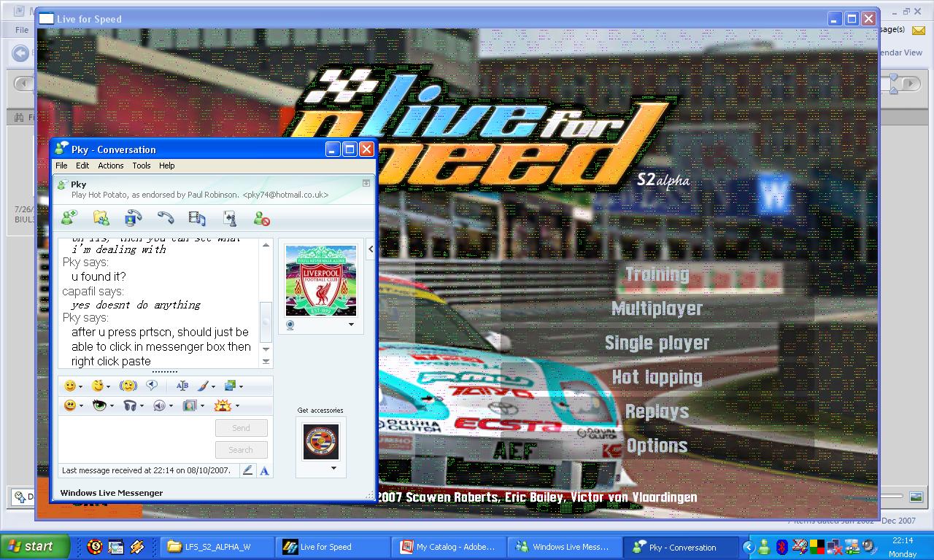934x560 pixels.
Task: Click the Search button in Messenger
Action: pos(241,450)
